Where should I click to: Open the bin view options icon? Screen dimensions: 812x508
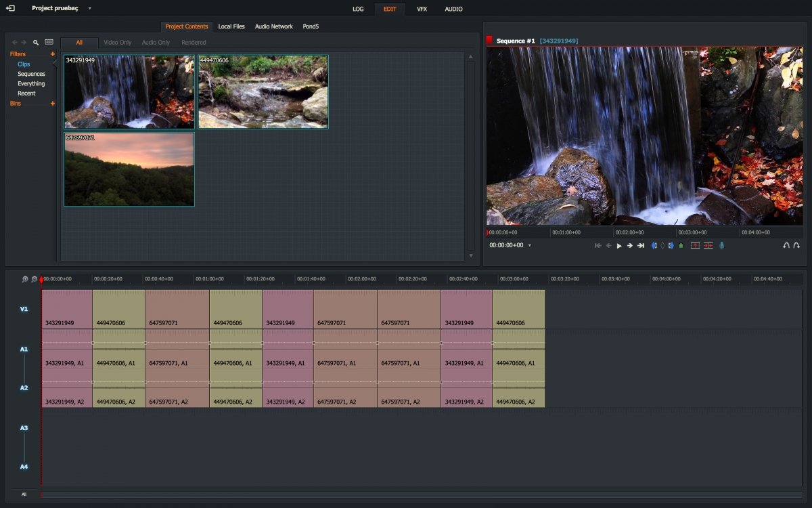(49, 42)
